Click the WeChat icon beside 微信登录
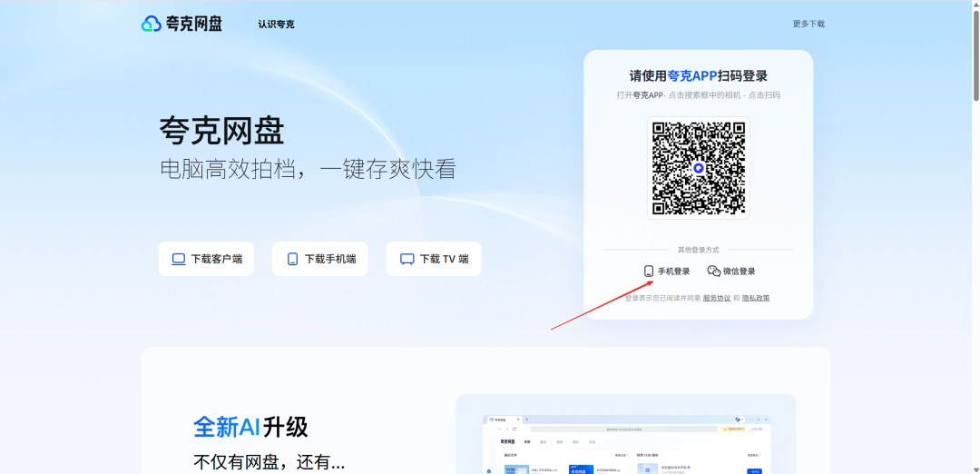The image size is (980, 474). point(714,272)
